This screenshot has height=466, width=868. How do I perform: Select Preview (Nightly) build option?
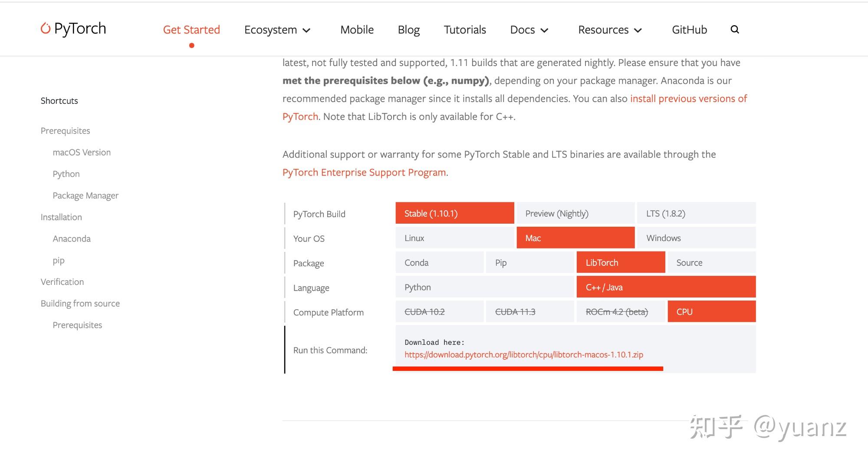pyautogui.click(x=575, y=213)
